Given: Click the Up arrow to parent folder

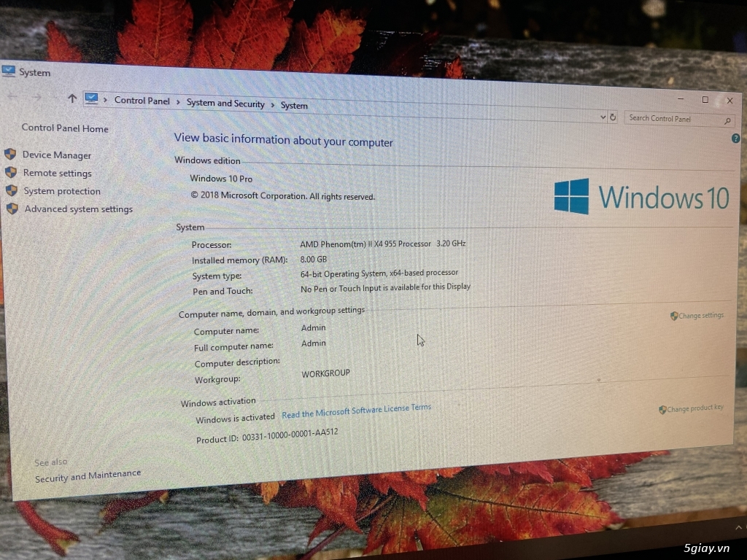Looking at the screenshot, I should point(71,98).
